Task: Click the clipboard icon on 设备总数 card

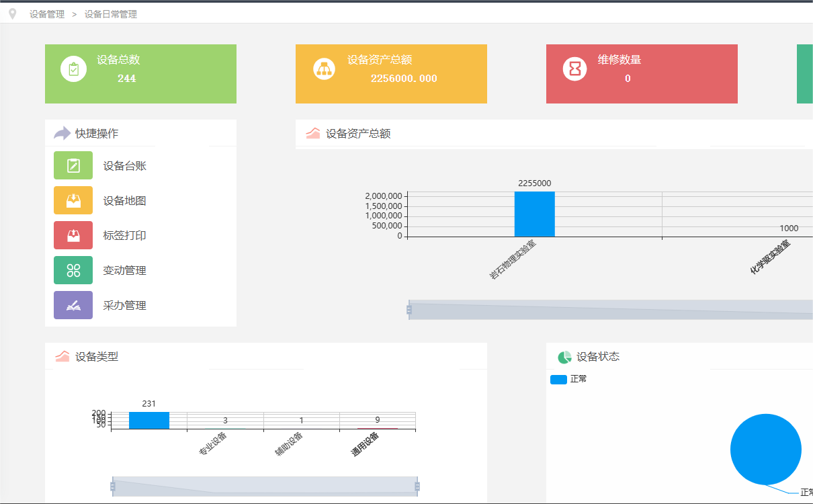Action: tap(73, 69)
